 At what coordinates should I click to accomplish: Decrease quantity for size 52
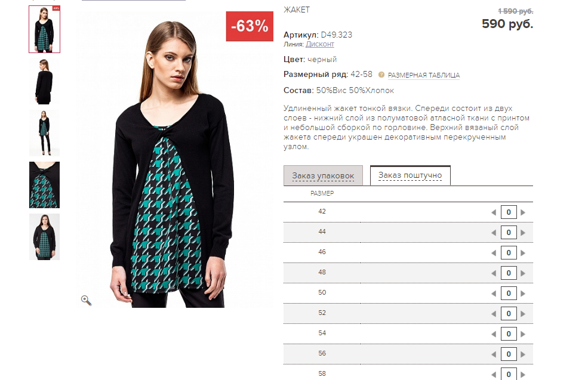tap(494, 314)
